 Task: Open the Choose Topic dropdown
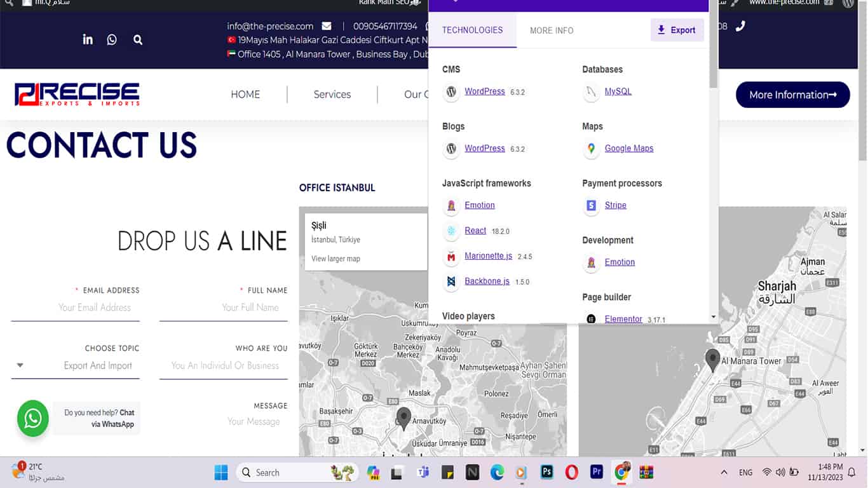tap(75, 365)
